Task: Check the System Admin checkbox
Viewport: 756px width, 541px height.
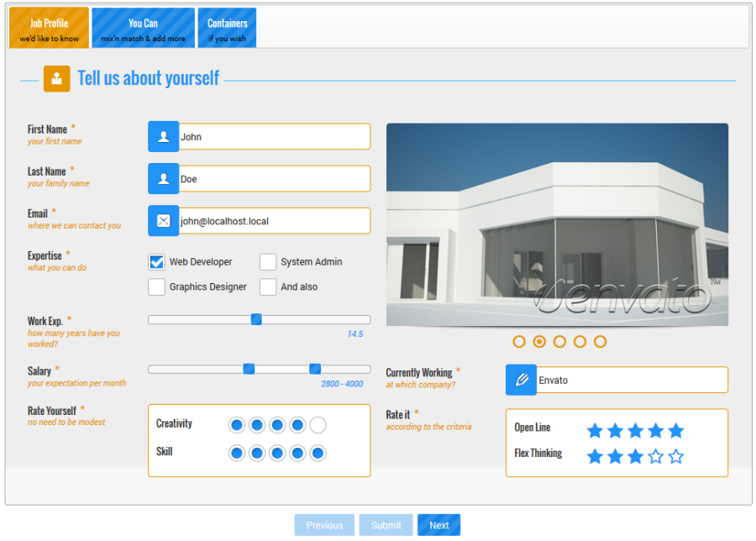Action: click(268, 262)
